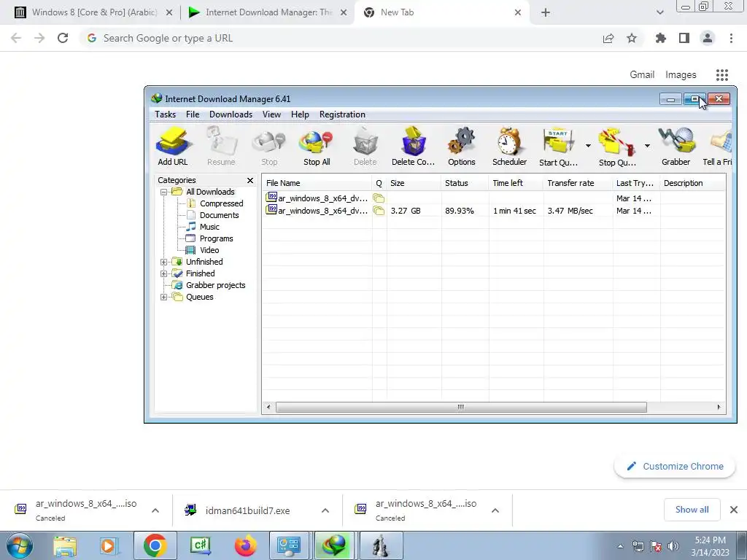Viewport: 747px width, 560px height.
Task: Expand the Finished category node
Action: (164, 274)
